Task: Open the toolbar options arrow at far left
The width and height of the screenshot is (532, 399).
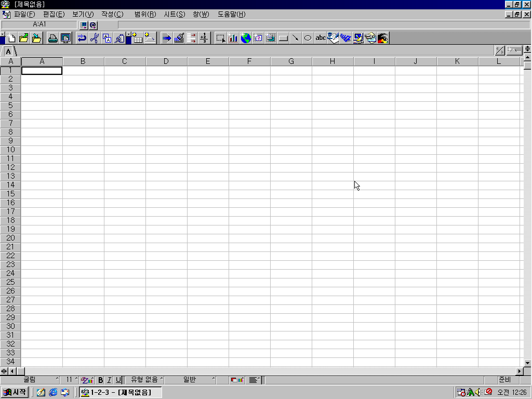Action: pyautogui.click(x=3, y=35)
